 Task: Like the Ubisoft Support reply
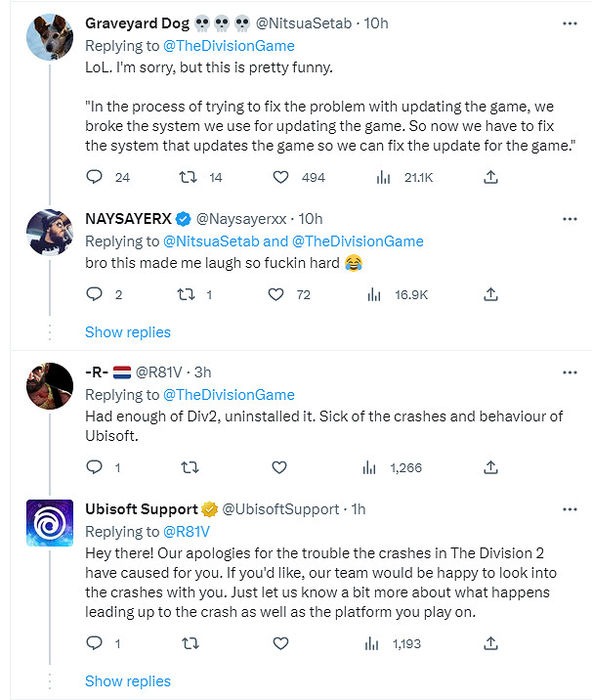coord(281,643)
